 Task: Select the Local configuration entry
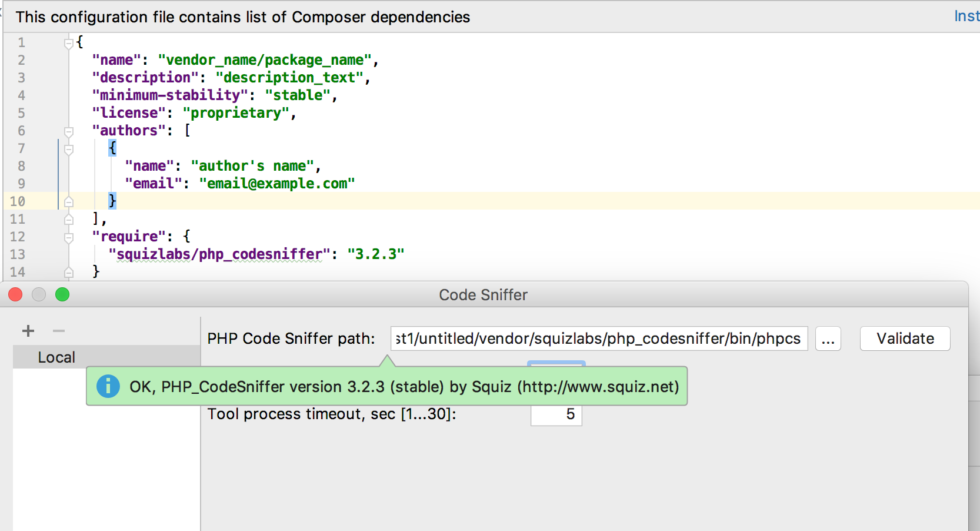click(x=106, y=357)
